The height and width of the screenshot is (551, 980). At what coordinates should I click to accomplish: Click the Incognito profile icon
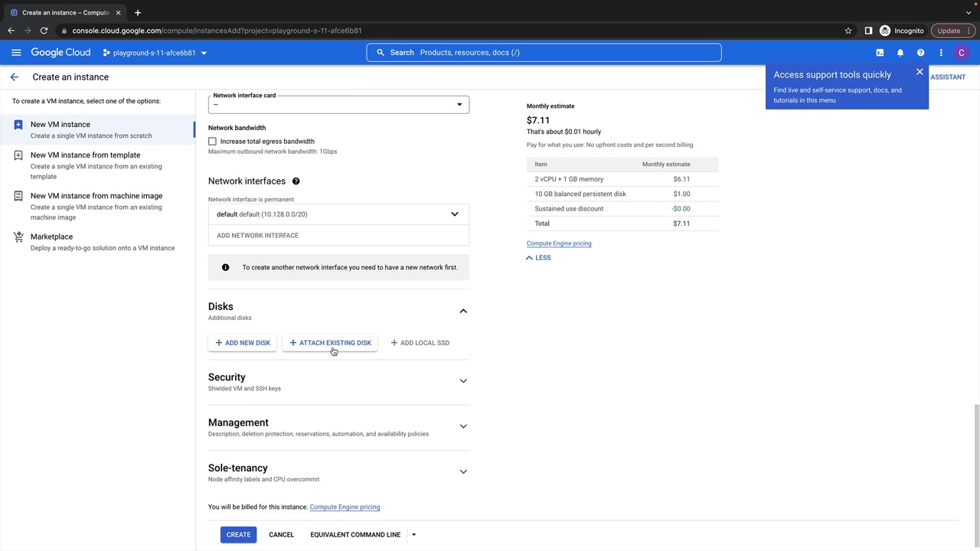(x=885, y=31)
